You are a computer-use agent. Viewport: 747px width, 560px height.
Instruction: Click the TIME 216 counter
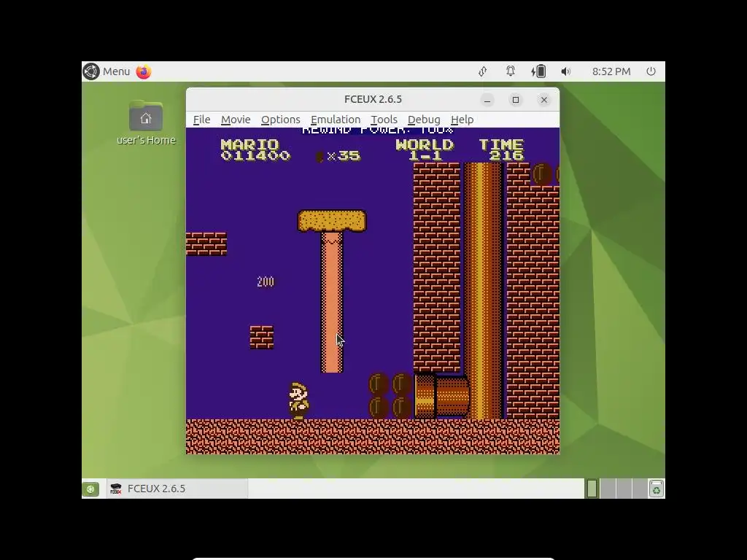pos(501,150)
